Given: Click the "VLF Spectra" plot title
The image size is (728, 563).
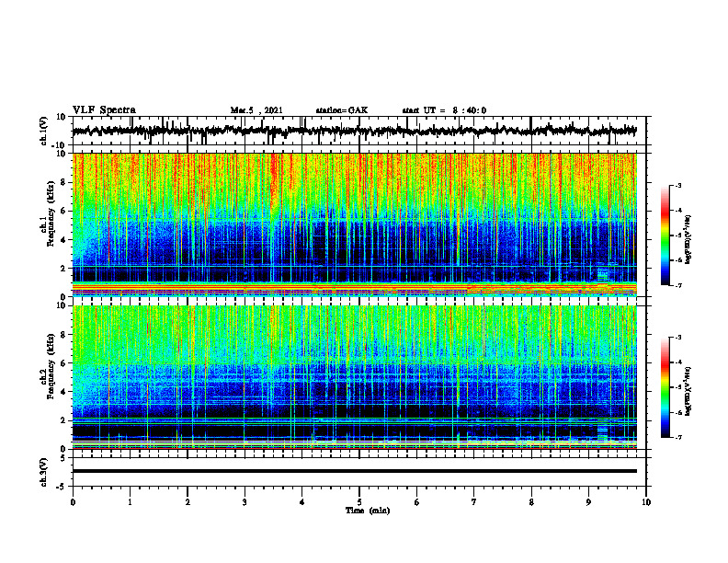Looking at the screenshot, I should pos(104,110).
